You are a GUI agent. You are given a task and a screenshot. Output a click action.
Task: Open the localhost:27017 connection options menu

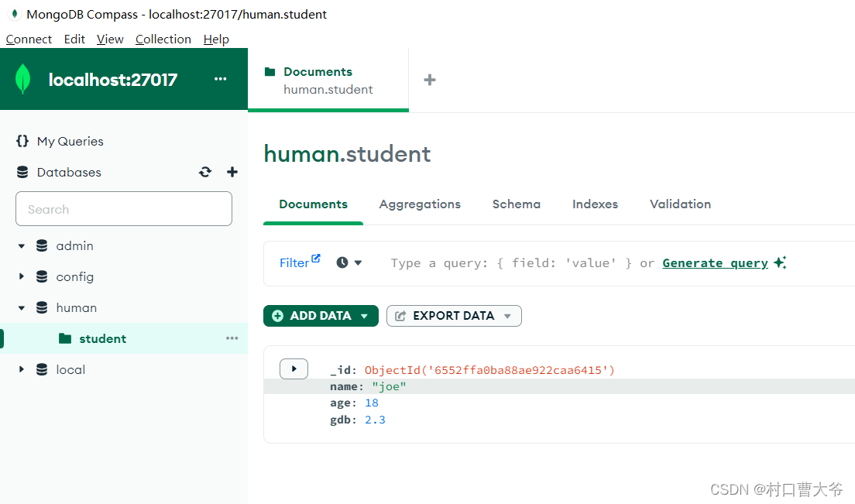[220, 79]
